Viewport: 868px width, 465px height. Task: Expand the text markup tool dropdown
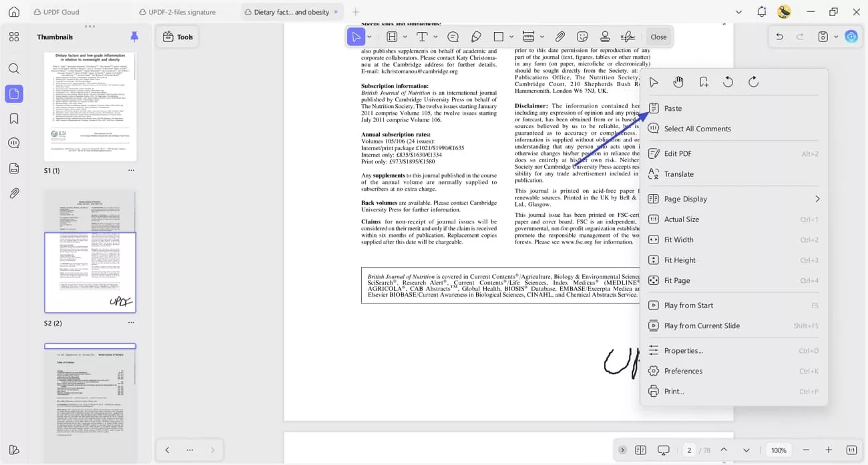tap(405, 37)
